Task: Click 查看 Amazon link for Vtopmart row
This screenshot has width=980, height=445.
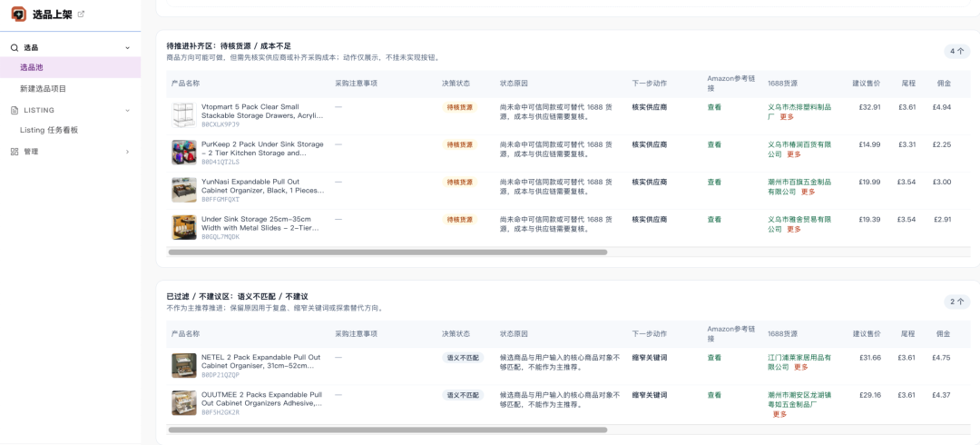Action: coord(714,107)
